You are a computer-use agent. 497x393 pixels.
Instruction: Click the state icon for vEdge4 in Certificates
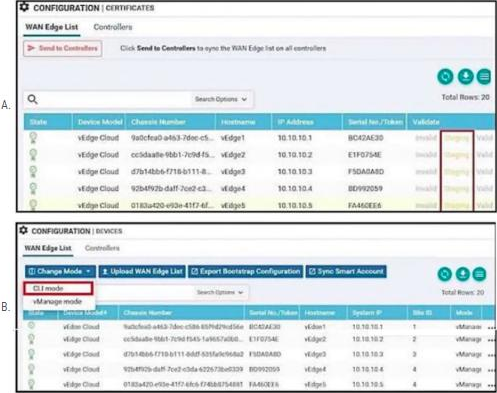coord(33,188)
